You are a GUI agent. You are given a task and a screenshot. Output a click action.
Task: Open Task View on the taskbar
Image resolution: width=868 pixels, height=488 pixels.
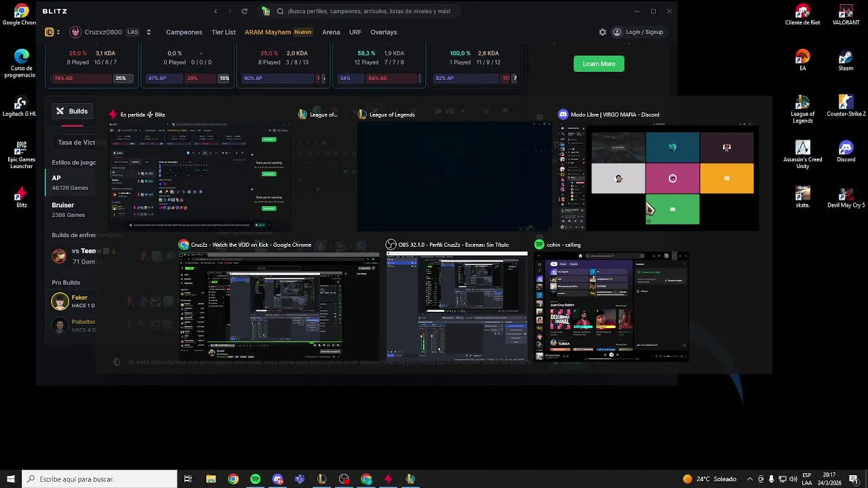188,479
